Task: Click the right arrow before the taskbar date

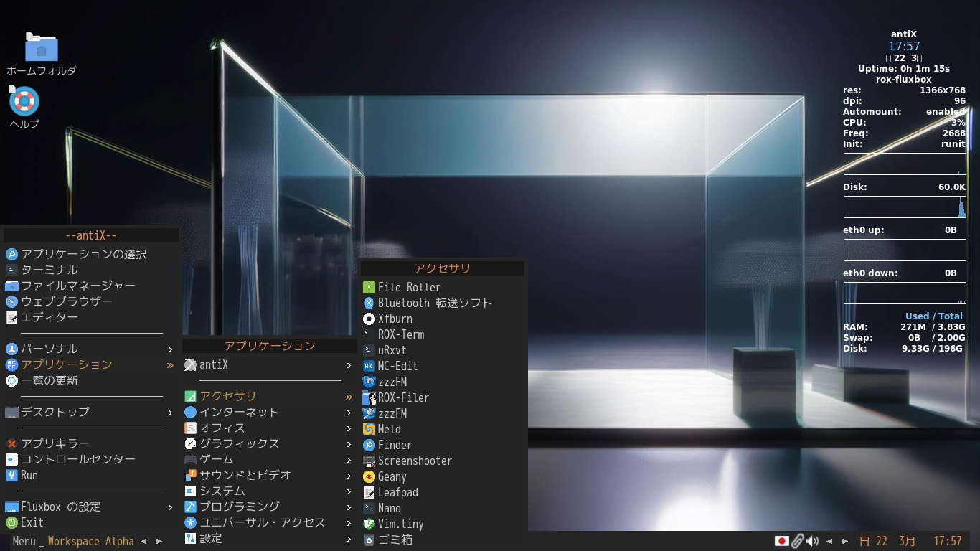Action: [845, 541]
